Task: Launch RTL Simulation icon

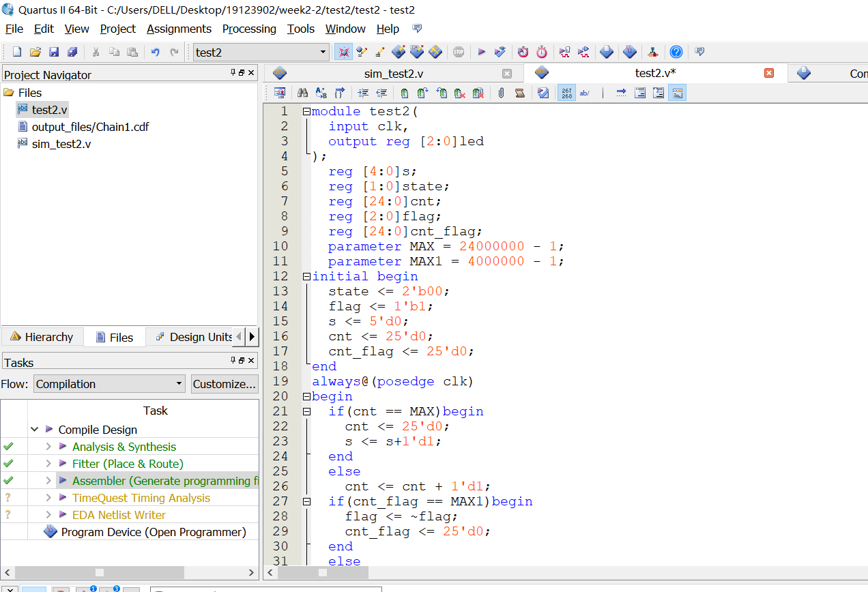Action: (x=564, y=52)
